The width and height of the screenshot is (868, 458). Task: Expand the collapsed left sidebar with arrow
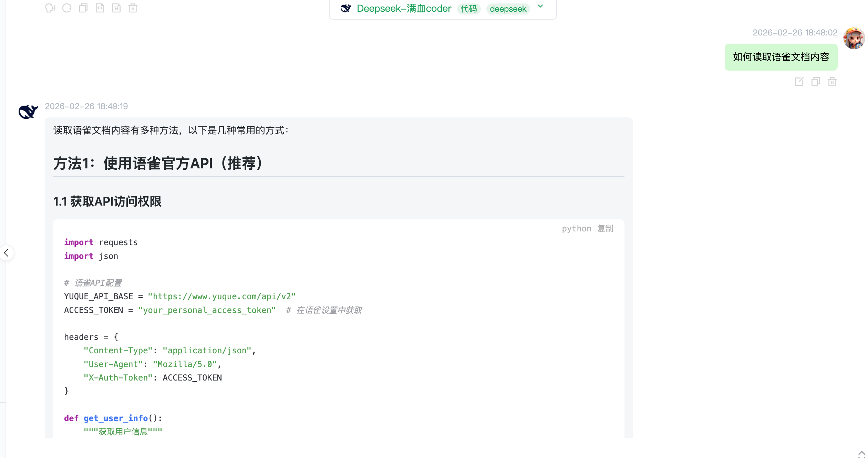click(6, 253)
